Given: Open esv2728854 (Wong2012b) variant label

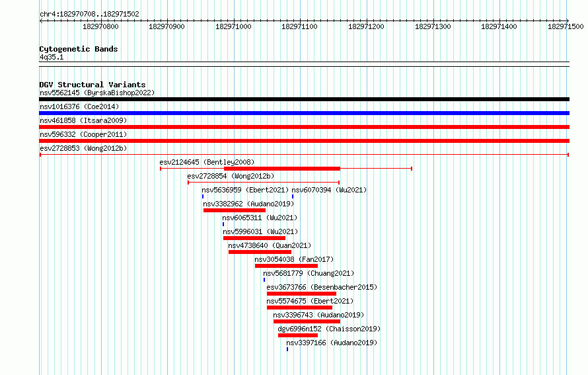Looking at the screenshot, I should tap(231, 176).
